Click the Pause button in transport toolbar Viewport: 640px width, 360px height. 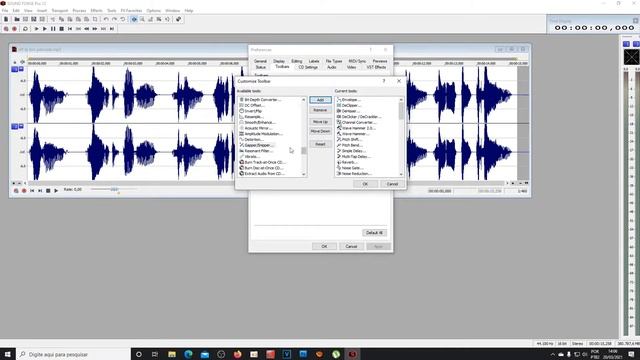tap(53, 29)
